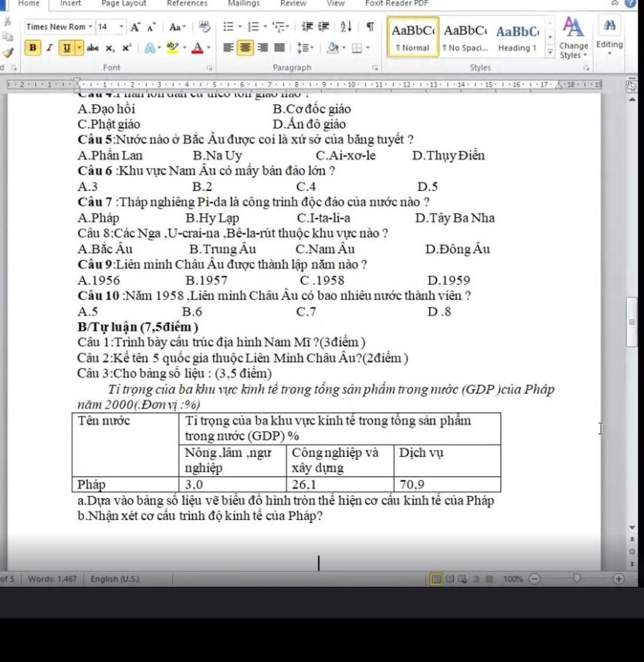Open Styles pane launcher
The height and width of the screenshot is (662, 644).
[x=586, y=67]
